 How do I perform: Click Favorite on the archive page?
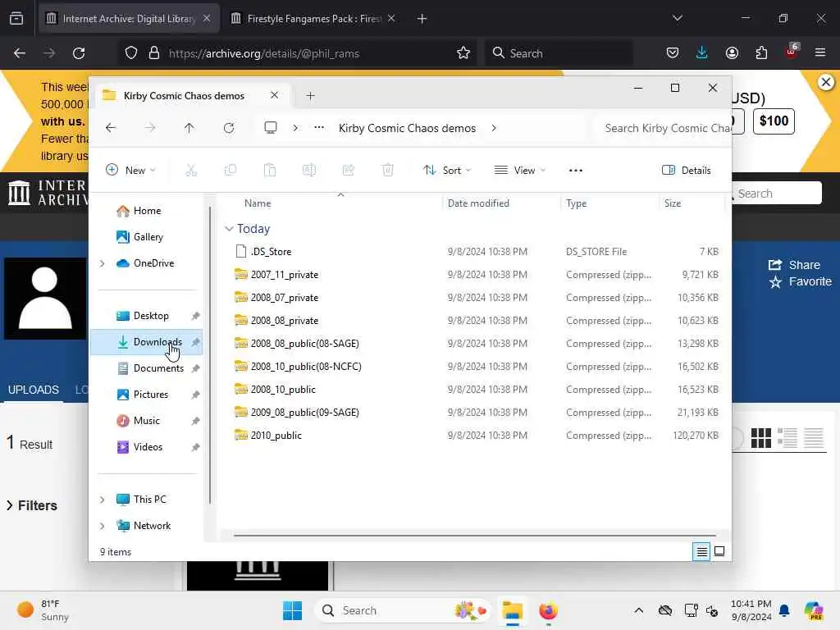(801, 281)
